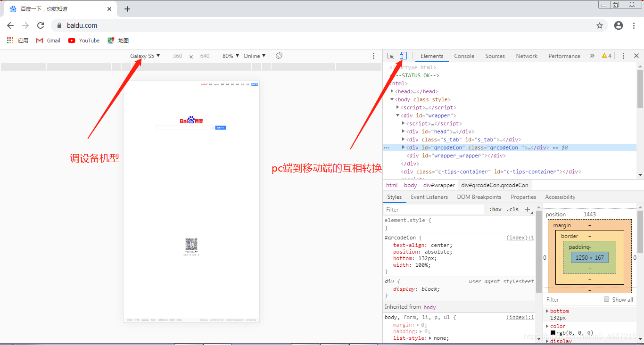Open Event Listeners tab
The width and height of the screenshot is (644, 345).
tap(429, 197)
